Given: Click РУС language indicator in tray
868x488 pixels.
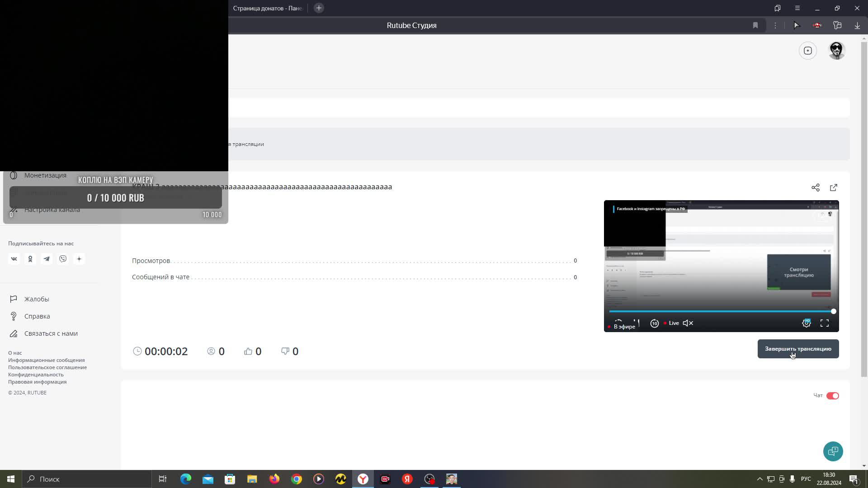Looking at the screenshot, I should (x=806, y=479).
